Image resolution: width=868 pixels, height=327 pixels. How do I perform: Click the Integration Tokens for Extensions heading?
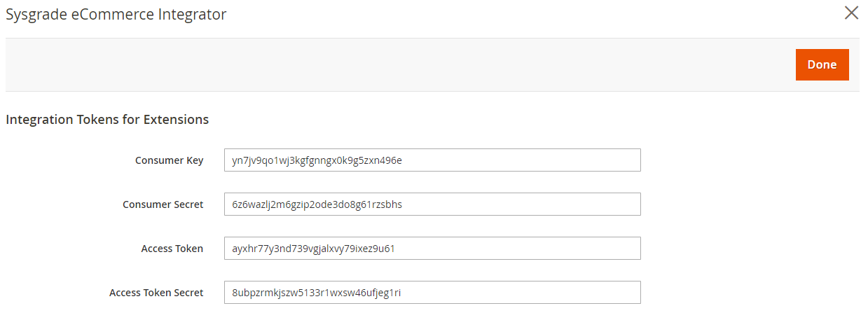(107, 120)
